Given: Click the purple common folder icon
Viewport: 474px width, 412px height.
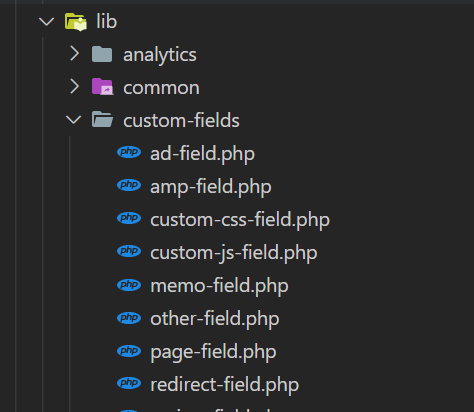Looking at the screenshot, I should 102,87.
